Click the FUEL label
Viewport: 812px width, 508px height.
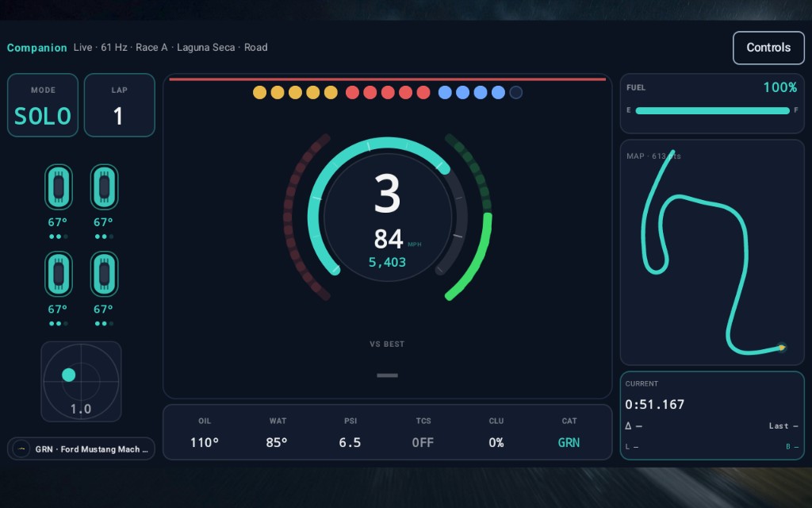coord(636,87)
